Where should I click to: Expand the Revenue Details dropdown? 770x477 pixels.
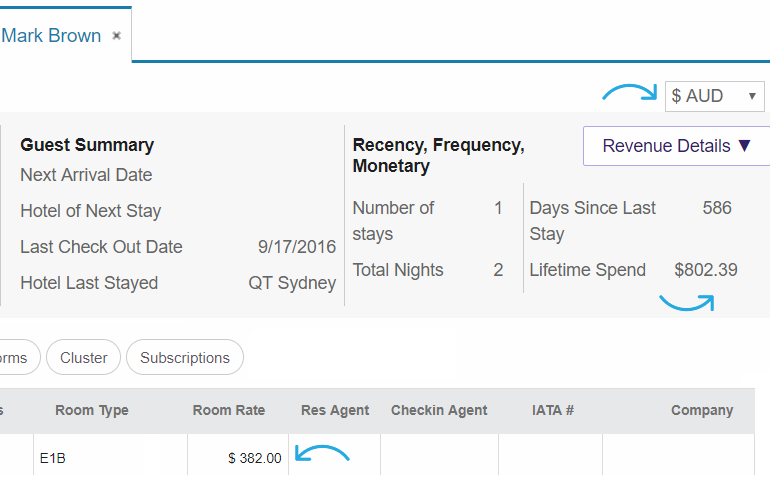click(676, 146)
